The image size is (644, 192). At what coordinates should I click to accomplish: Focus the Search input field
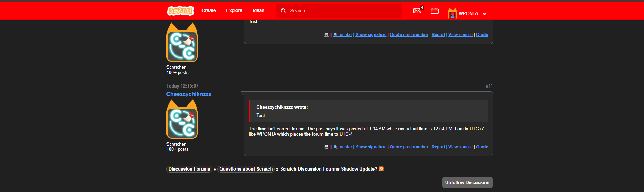point(339,11)
